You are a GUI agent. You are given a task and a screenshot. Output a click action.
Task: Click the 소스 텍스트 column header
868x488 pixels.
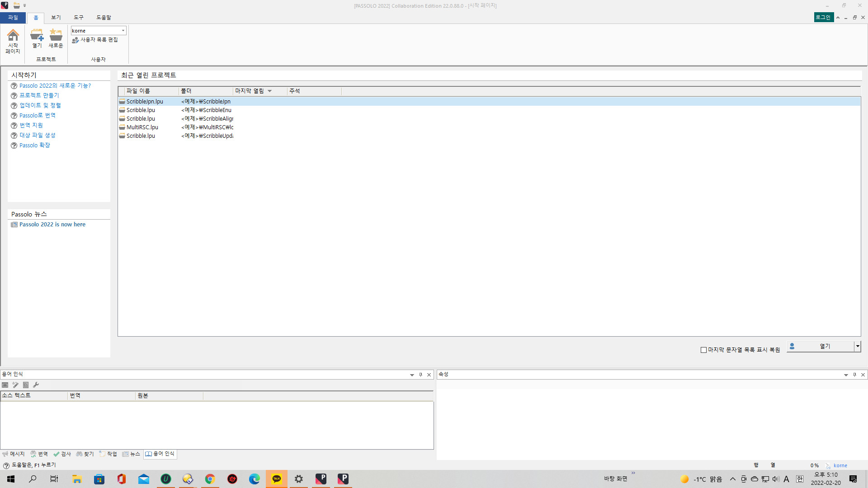(x=34, y=395)
